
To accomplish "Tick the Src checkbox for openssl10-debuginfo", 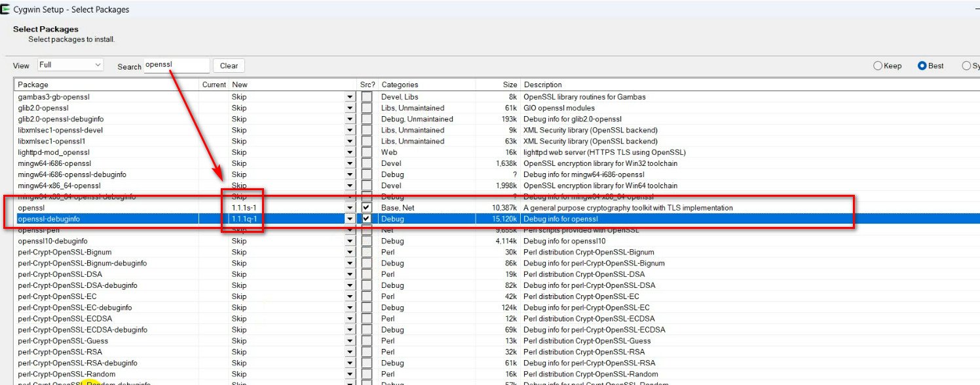I will click(366, 241).
